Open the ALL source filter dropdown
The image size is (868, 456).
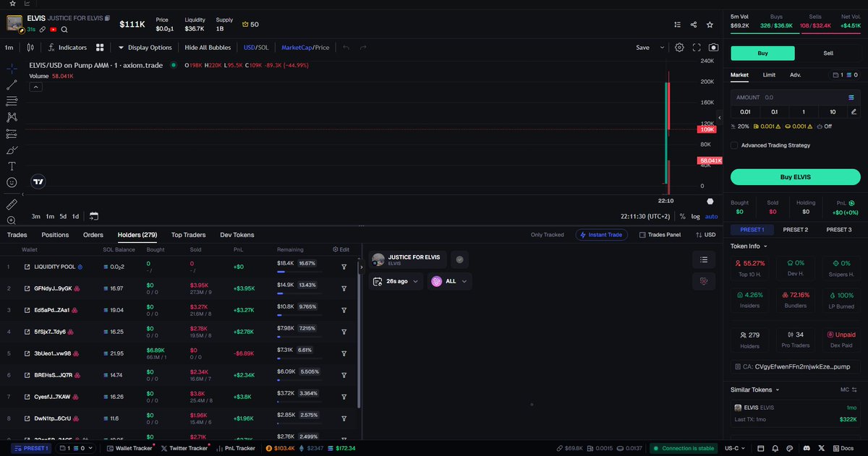pos(450,281)
